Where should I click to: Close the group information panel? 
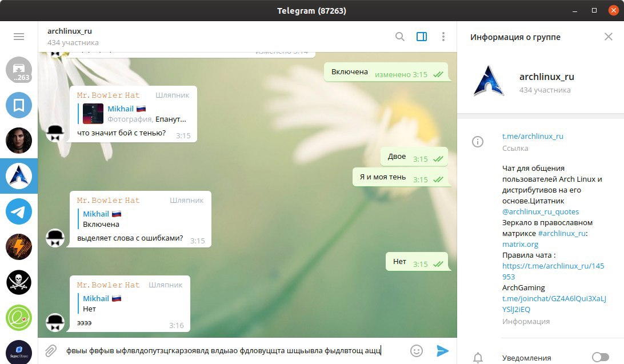[x=609, y=37]
